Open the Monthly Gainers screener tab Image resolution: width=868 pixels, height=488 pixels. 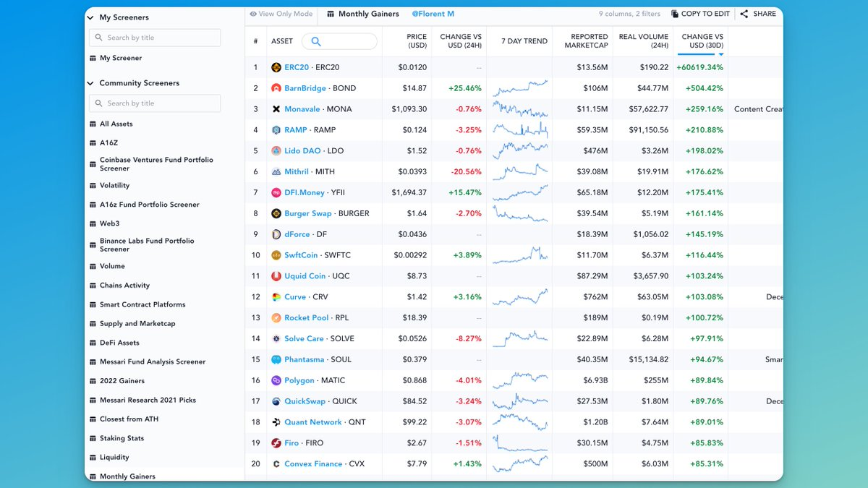368,14
